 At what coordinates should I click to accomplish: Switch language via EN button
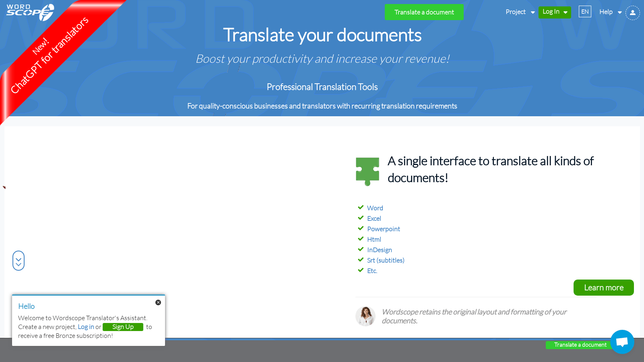point(585,12)
